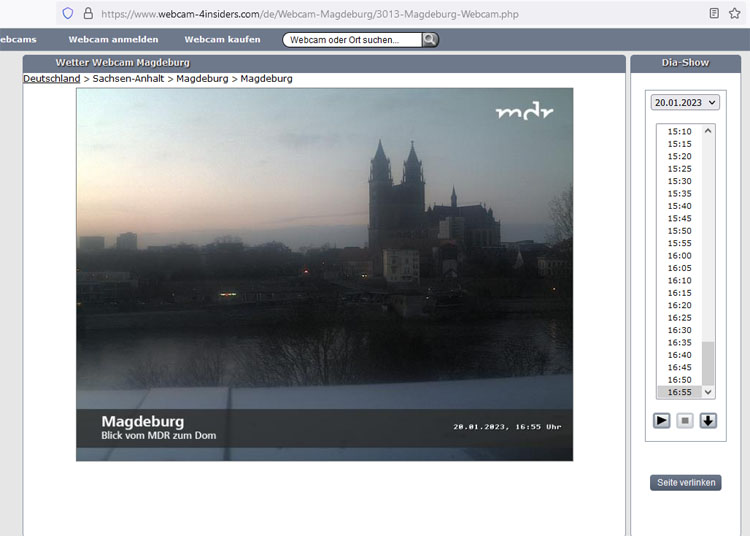Toggle reader view icon in address bar
The width and height of the screenshot is (750, 536).
click(x=714, y=13)
